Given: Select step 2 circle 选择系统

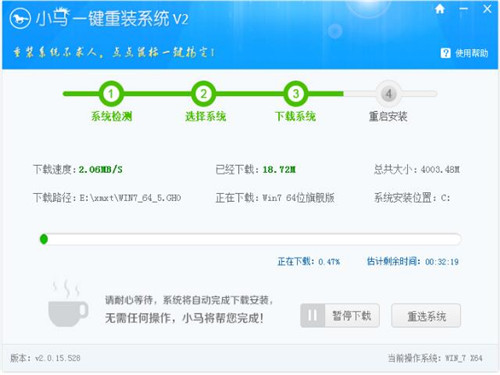Looking at the screenshot, I should tap(203, 94).
